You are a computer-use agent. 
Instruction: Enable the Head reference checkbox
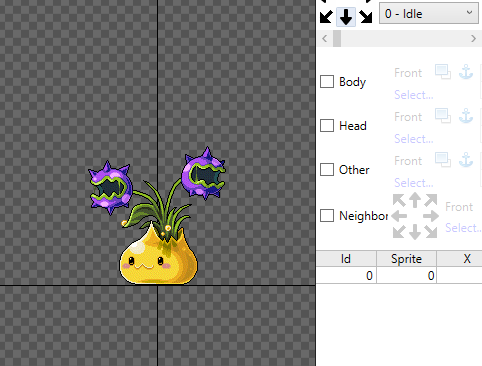point(327,126)
